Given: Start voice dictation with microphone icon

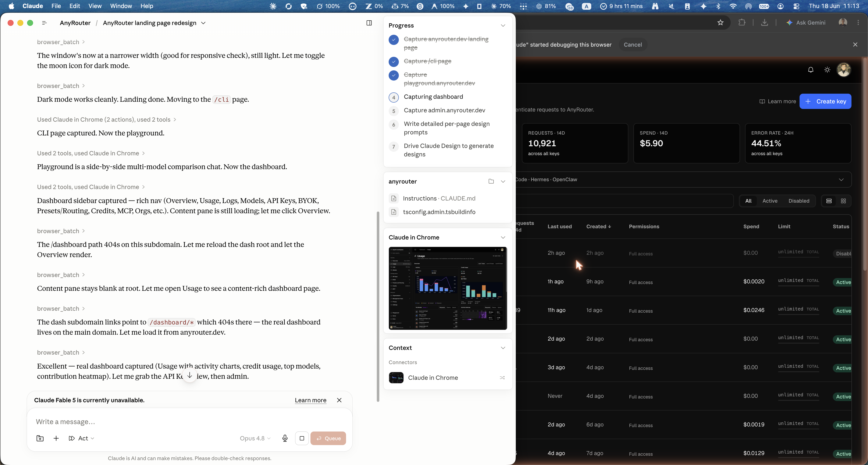Looking at the screenshot, I should (285, 438).
